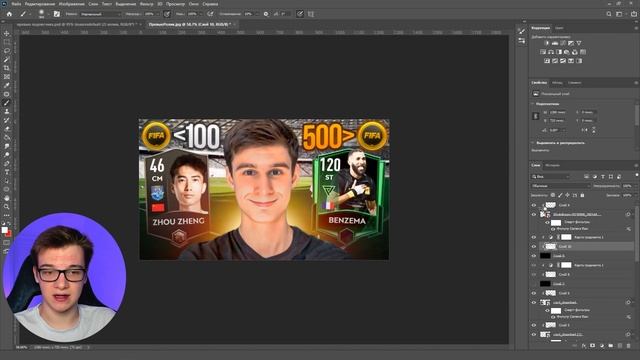Add a layer mask using the bottom icon
The width and height of the screenshot is (640, 360).
point(593,346)
